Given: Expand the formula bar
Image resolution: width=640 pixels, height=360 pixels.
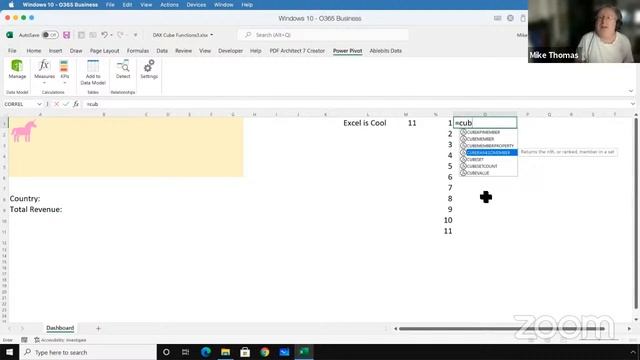Looking at the screenshot, I should (633, 104).
